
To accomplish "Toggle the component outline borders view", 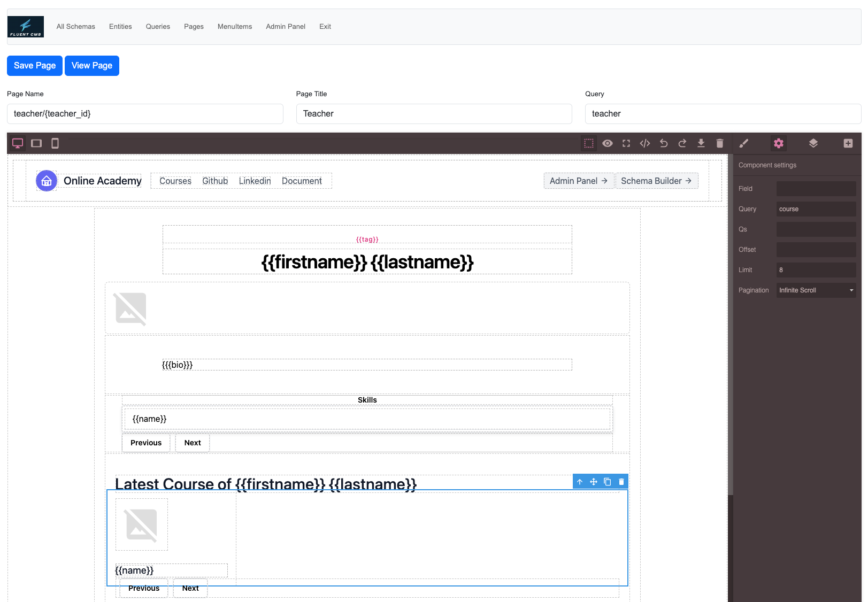I will (589, 143).
